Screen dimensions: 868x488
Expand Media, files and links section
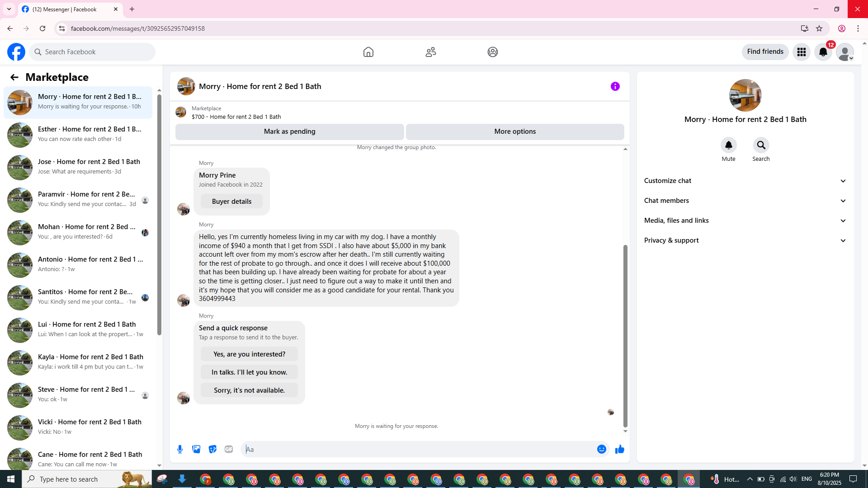745,221
